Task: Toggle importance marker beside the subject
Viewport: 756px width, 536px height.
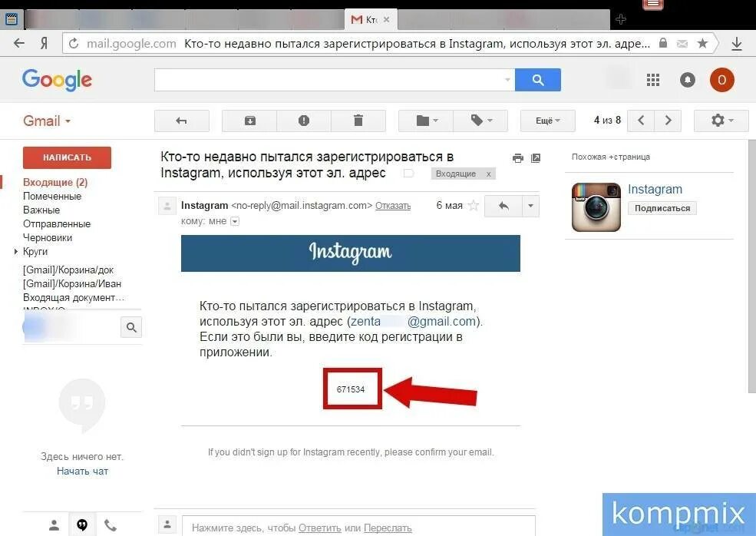Action: click(408, 174)
